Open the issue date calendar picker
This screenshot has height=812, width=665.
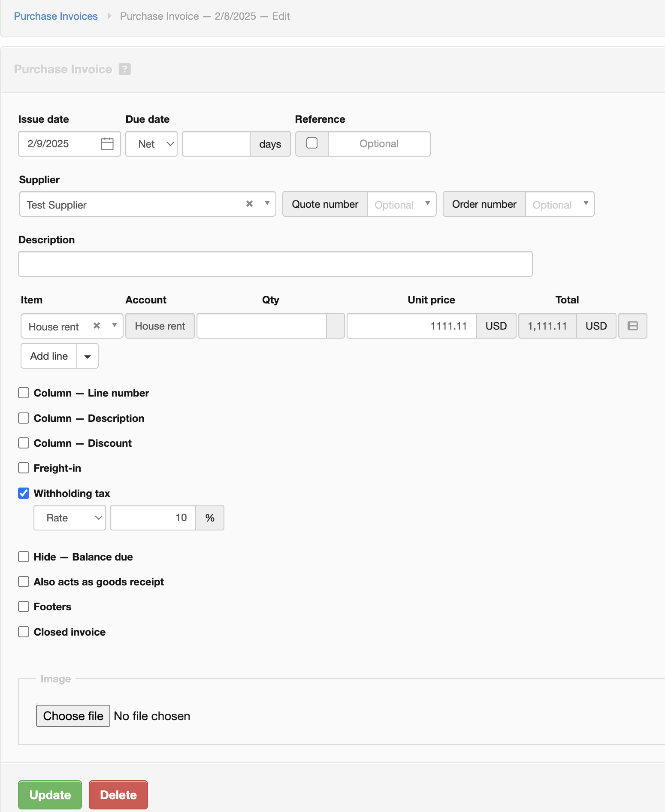pyautogui.click(x=107, y=144)
